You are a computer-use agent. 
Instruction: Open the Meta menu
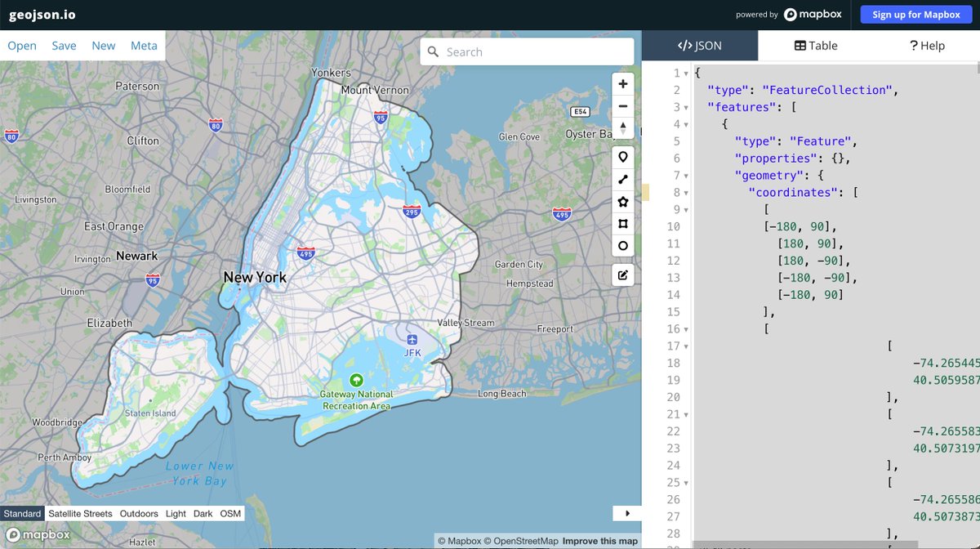point(144,46)
